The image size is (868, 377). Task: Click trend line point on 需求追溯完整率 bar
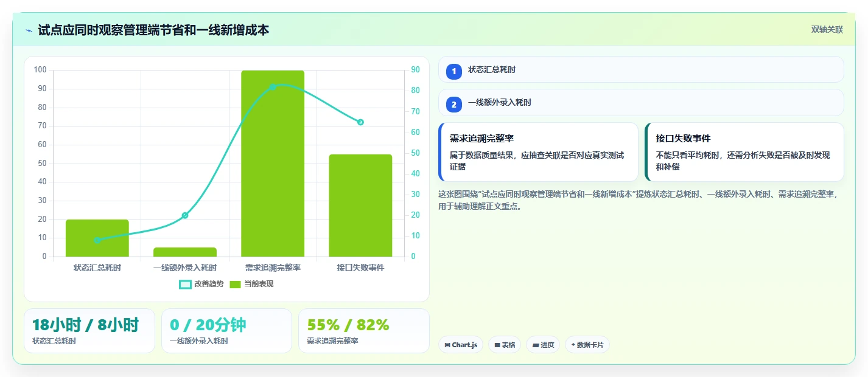click(x=273, y=87)
